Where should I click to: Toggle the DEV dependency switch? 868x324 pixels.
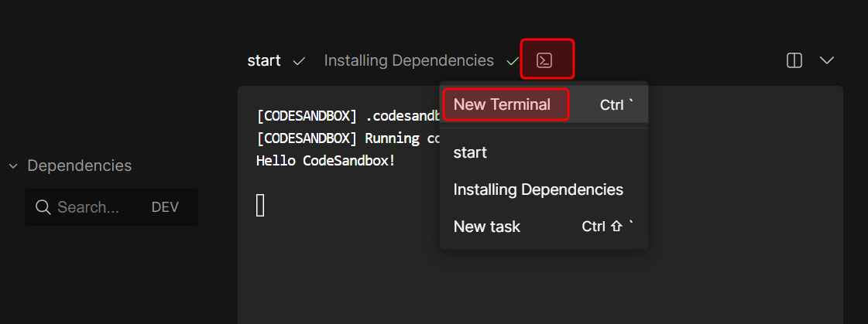pyautogui.click(x=165, y=207)
